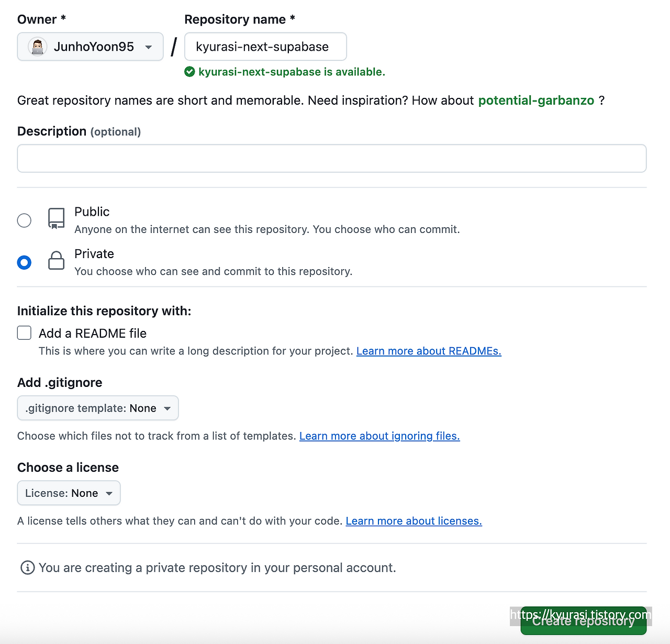Open the Learn more about READMEs link
The width and height of the screenshot is (670, 644).
[429, 351]
